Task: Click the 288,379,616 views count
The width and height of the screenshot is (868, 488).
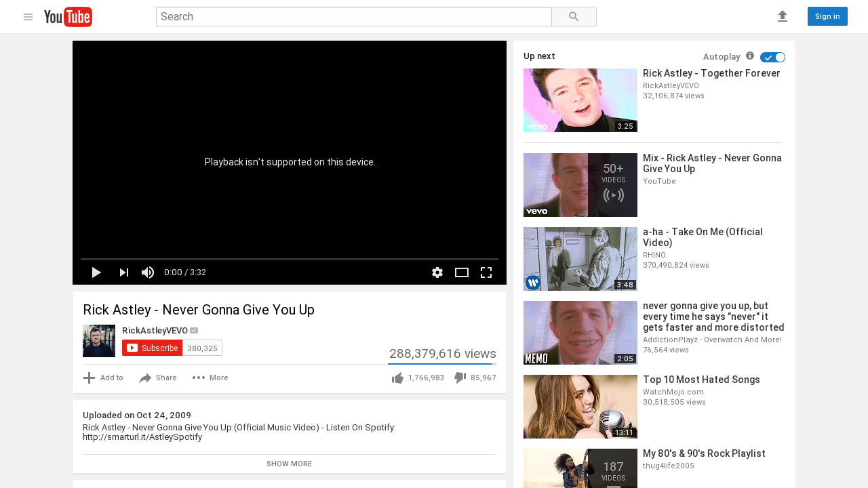Action: [443, 353]
